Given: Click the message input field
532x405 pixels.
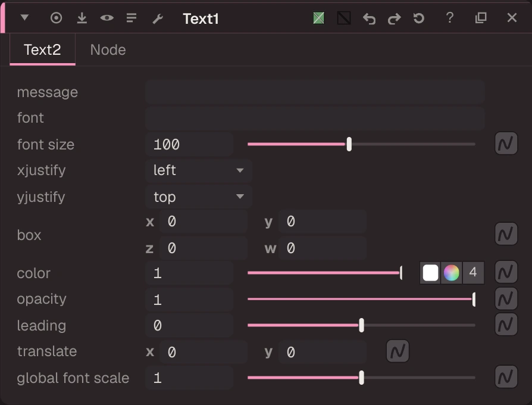Looking at the screenshot, I should [315, 92].
